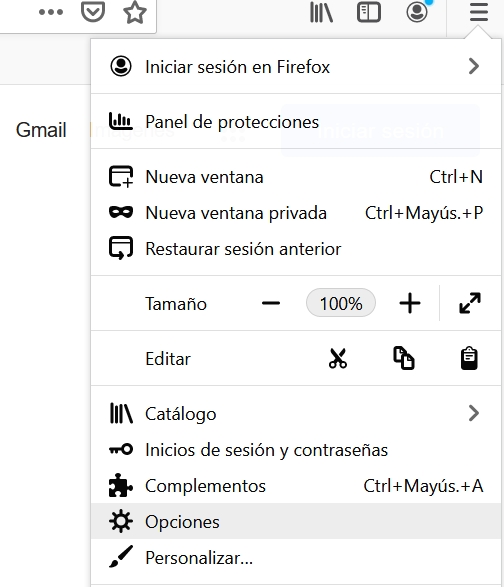Cut selection with the scissors icon

(x=338, y=358)
